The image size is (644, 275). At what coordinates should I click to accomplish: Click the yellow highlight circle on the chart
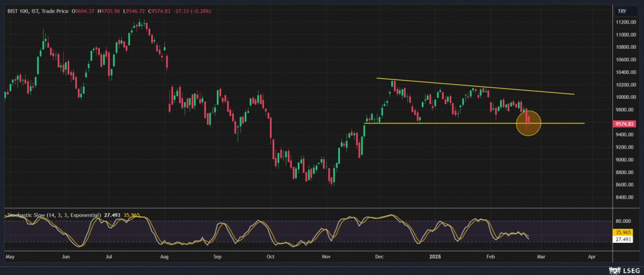tap(528, 123)
